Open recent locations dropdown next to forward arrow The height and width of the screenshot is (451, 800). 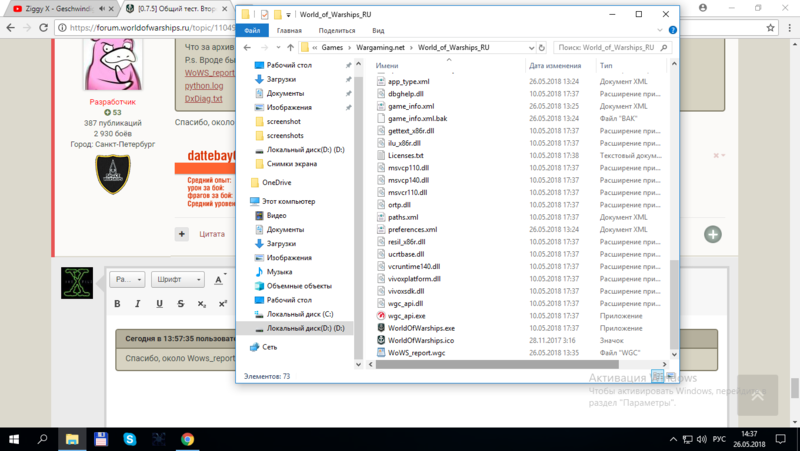point(278,47)
